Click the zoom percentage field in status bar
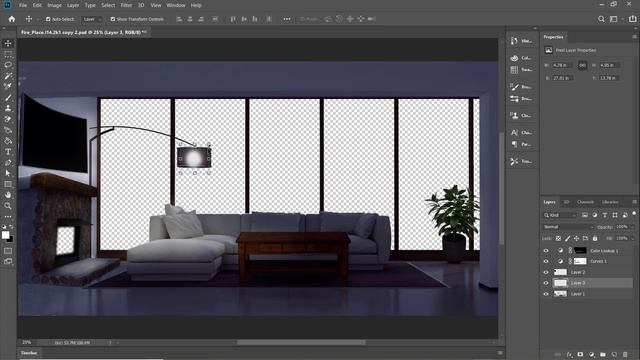640x360 pixels. (x=27, y=342)
